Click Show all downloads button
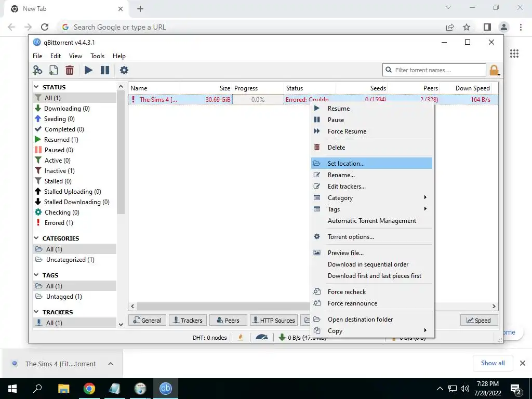Screen dimensions: 532x399 (x=493, y=363)
